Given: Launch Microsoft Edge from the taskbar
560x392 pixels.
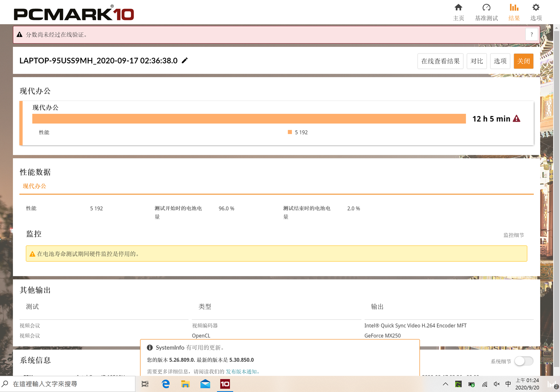Looking at the screenshot, I should coord(166,384).
